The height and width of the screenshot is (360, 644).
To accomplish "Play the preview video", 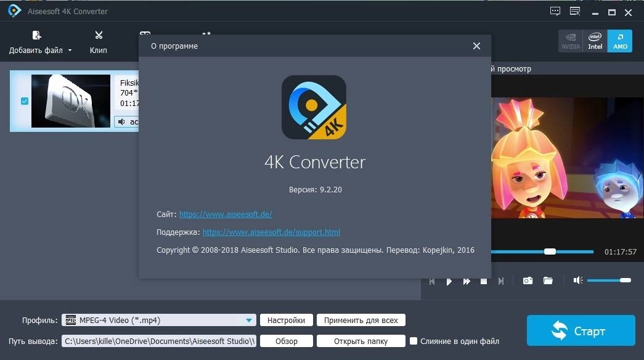I will [449, 281].
